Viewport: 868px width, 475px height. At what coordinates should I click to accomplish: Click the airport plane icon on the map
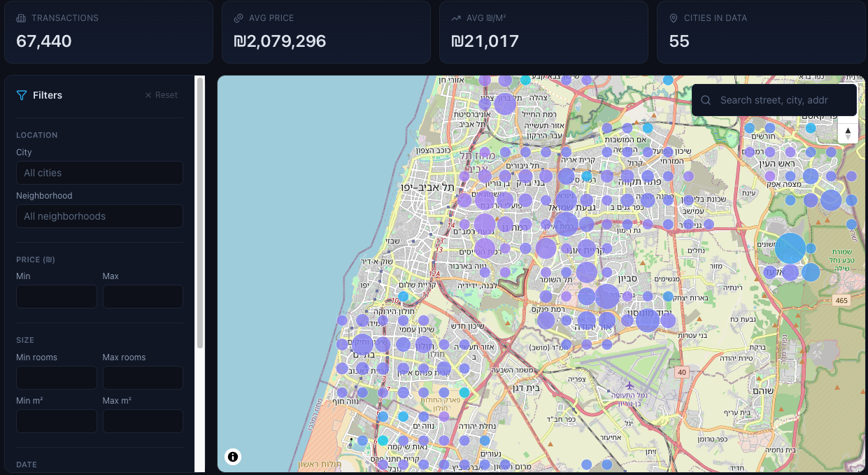(x=629, y=385)
